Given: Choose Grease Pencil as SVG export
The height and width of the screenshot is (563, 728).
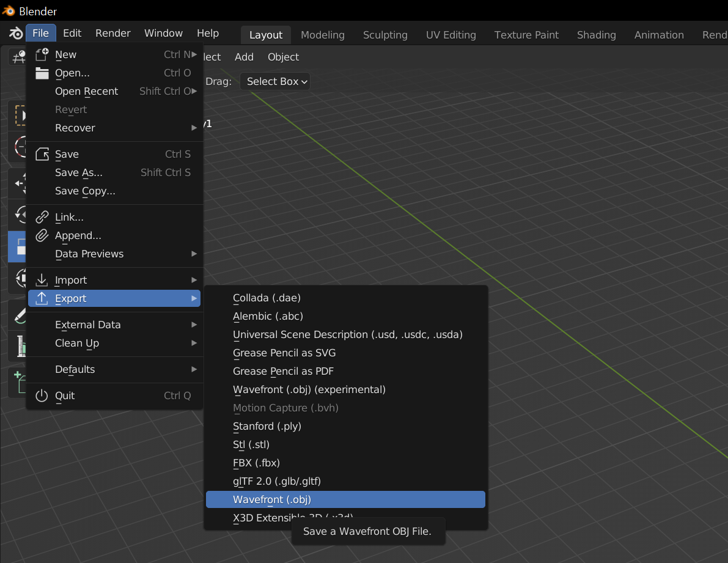Looking at the screenshot, I should pyautogui.click(x=345, y=353).
